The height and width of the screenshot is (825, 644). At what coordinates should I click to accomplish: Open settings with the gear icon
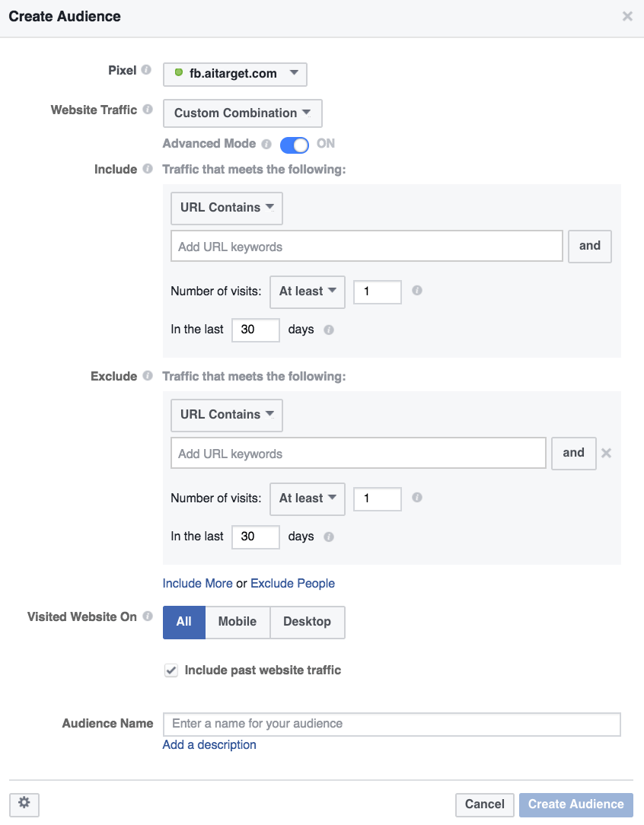pyautogui.click(x=24, y=804)
